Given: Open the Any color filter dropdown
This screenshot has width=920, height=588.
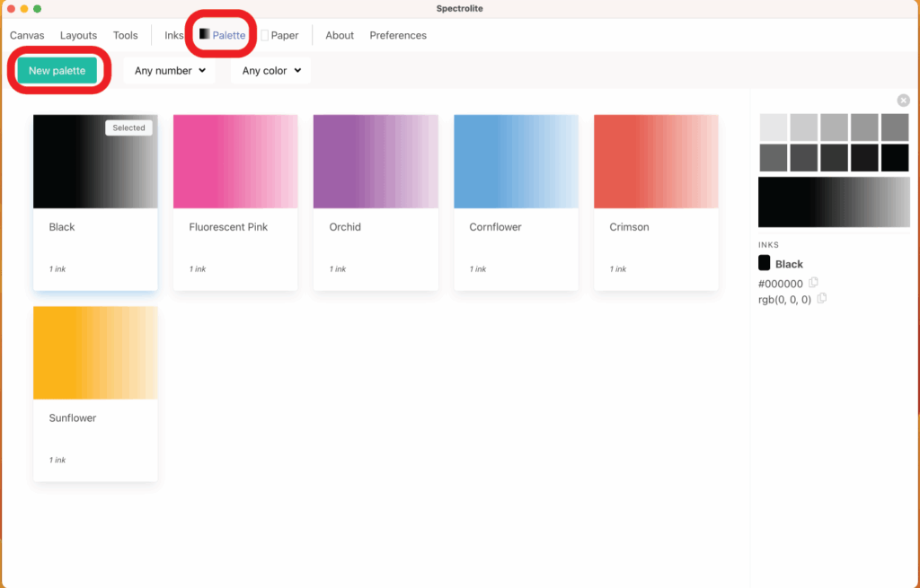Looking at the screenshot, I should coord(270,71).
